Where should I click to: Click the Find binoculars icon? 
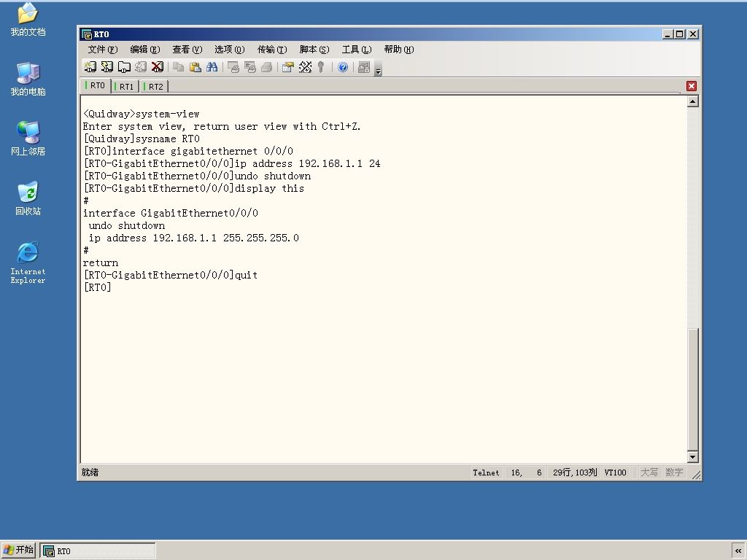212,67
